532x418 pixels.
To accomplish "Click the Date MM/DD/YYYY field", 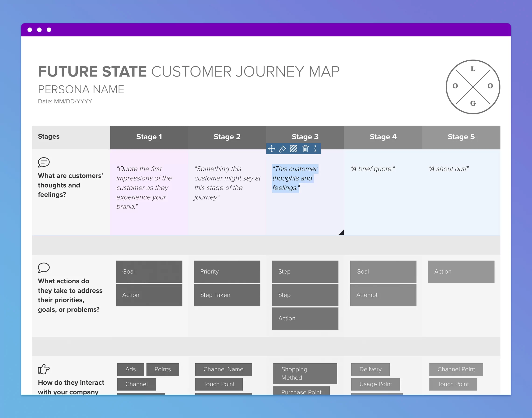I will 65,101.
